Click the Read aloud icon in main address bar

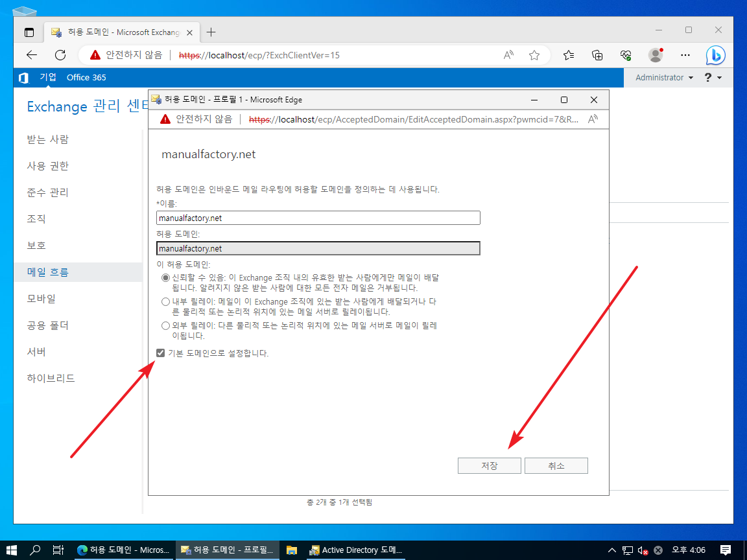coord(509,55)
